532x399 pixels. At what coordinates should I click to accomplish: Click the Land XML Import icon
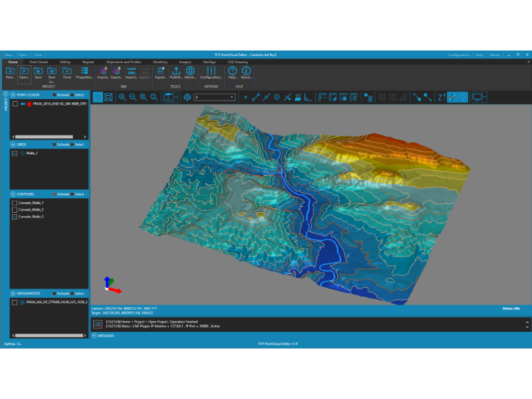pos(131,70)
